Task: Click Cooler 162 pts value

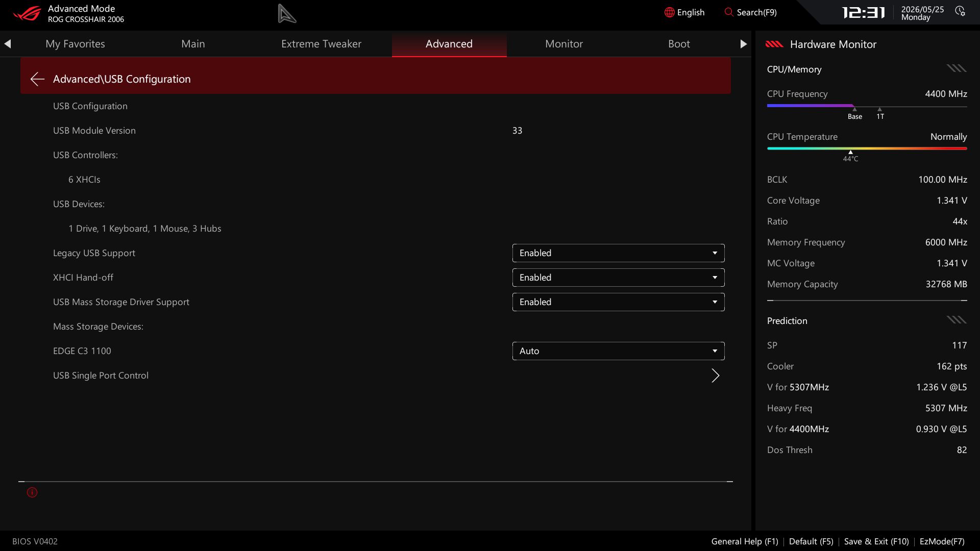Action: 951,366
